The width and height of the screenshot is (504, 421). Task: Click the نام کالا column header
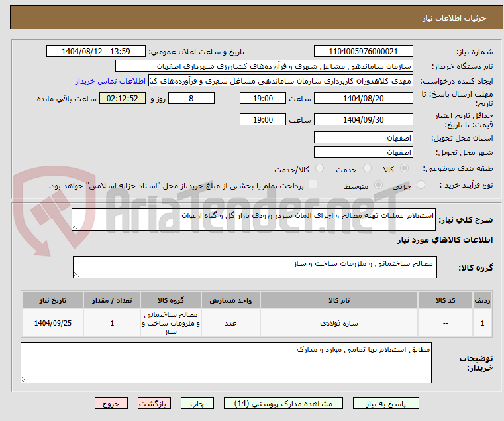[x=339, y=300]
